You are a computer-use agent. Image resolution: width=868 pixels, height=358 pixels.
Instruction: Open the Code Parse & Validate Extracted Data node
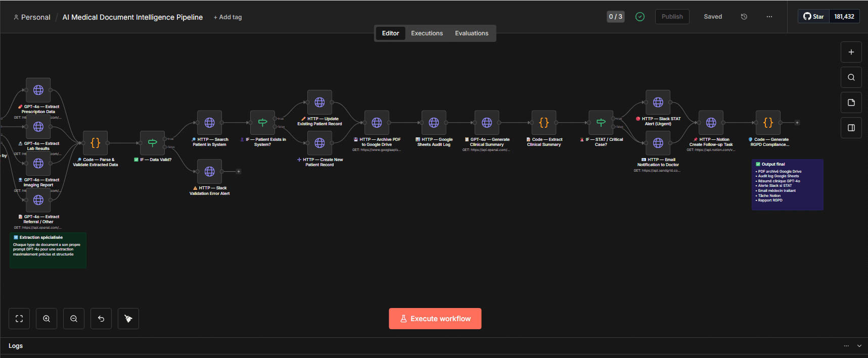pos(95,143)
